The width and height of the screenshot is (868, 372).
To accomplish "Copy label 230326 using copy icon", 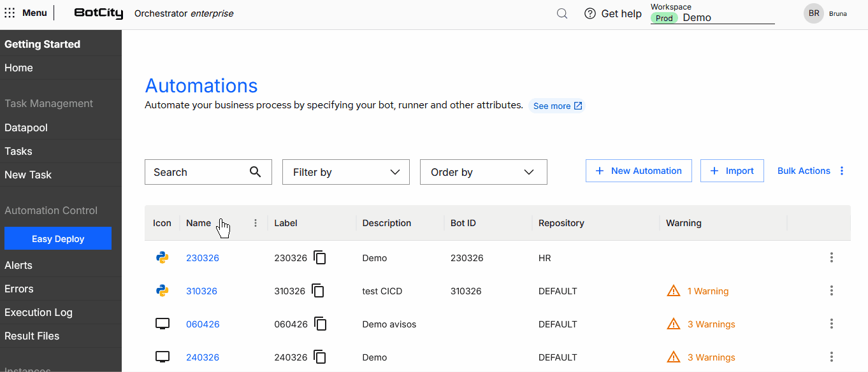I will point(320,258).
